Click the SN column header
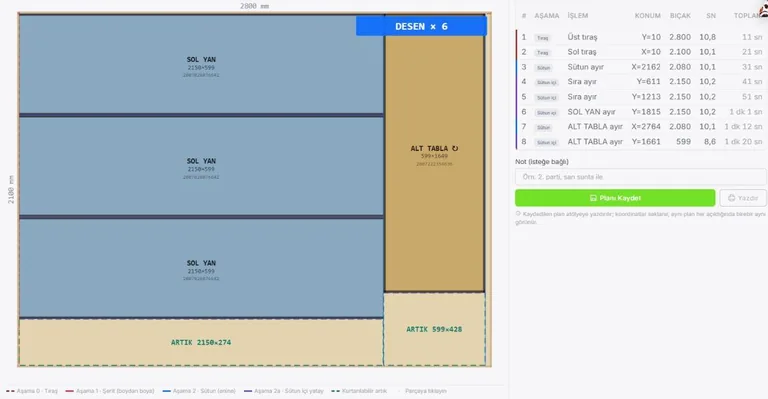 click(711, 16)
